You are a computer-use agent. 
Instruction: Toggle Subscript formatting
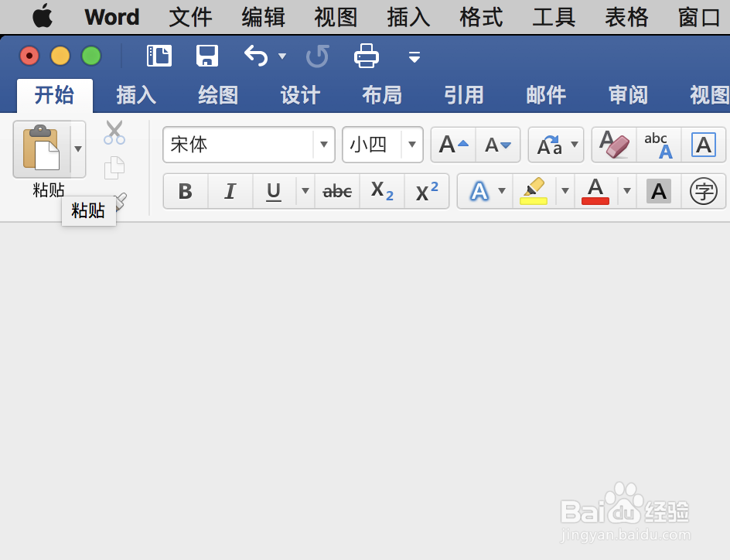click(x=382, y=191)
